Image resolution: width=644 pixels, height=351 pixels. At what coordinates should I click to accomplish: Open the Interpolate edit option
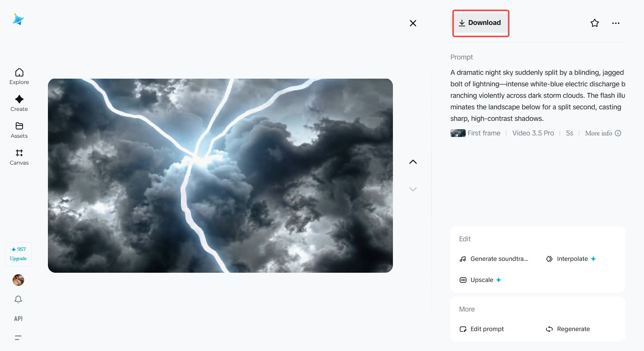(x=571, y=259)
